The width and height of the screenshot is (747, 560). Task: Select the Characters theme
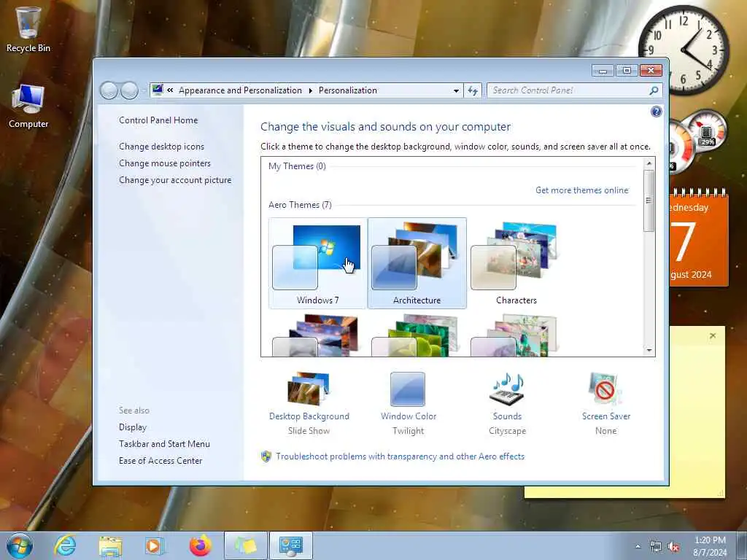516,263
